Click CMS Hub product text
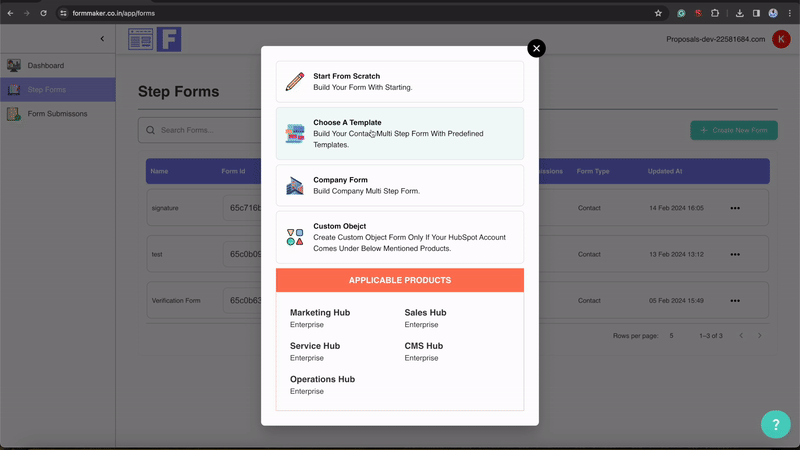The height and width of the screenshot is (450, 800). tap(423, 346)
